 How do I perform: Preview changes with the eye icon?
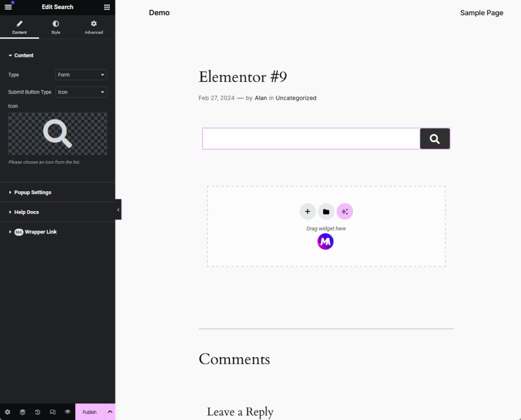coord(68,412)
